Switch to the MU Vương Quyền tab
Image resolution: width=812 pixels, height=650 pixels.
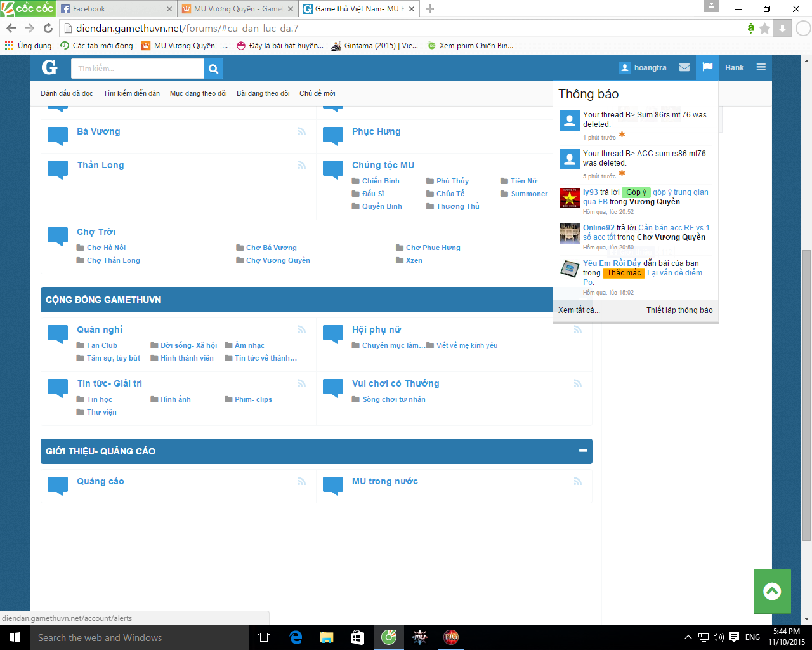237,9
